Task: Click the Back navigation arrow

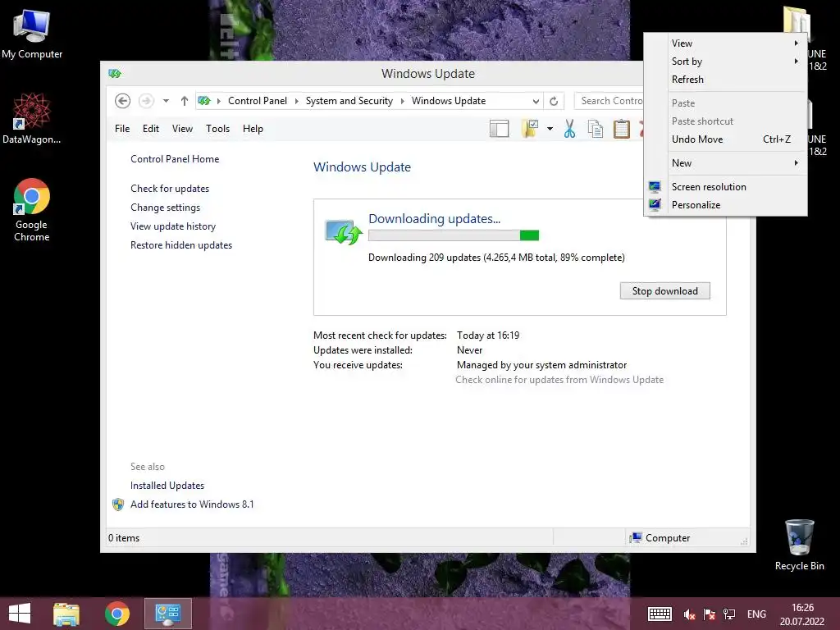Action: pos(123,101)
